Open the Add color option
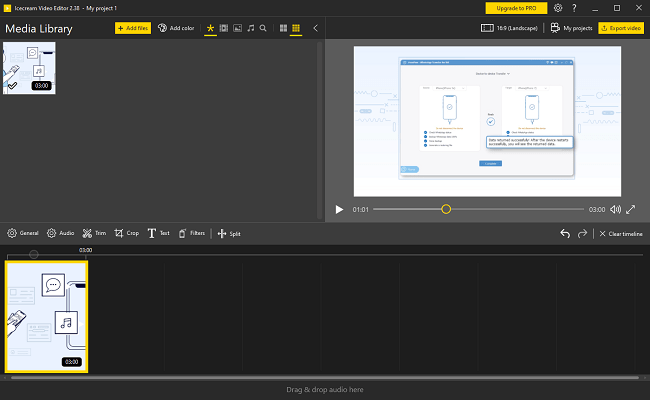The height and width of the screenshot is (400, 650). coord(176,28)
